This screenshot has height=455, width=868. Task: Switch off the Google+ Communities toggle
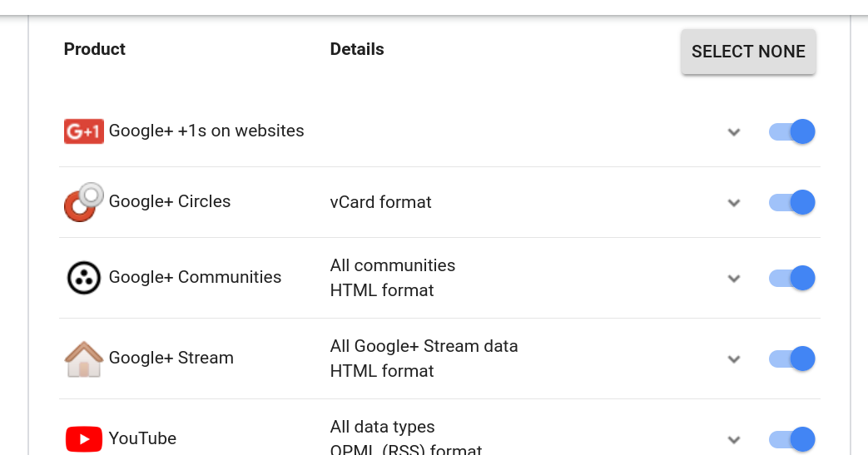pyautogui.click(x=791, y=278)
